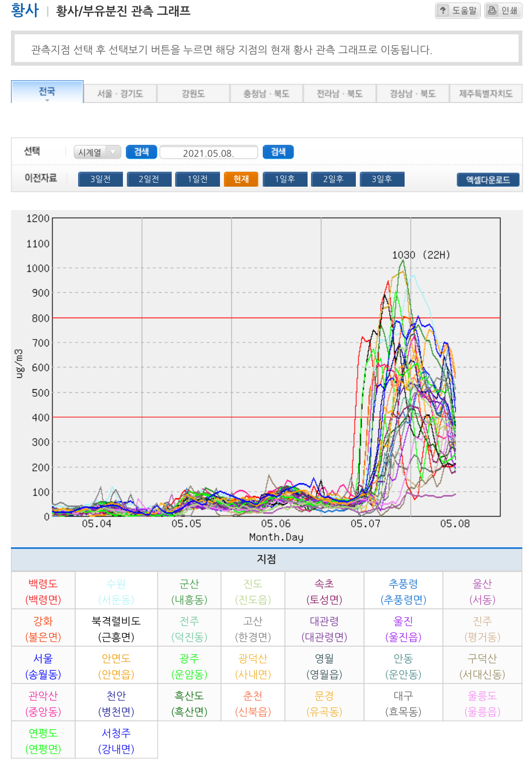The height and width of the screenshot is (784, 532).
Task: Click the date field showing 2021.05.08.
Action: [209, 153]
